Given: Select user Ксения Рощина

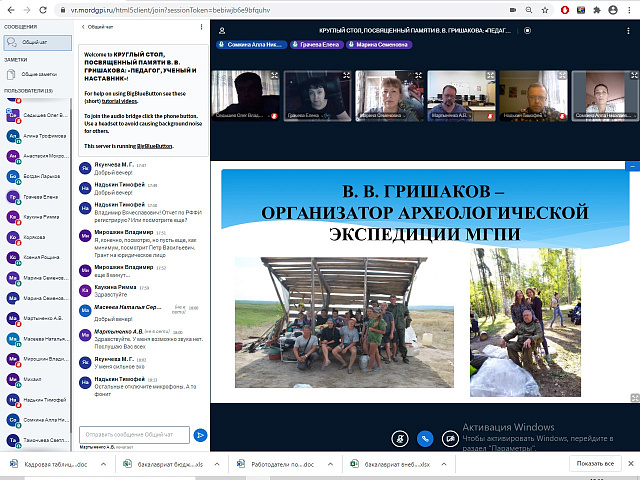Looking at the screenshot, I should click(38, 258).
